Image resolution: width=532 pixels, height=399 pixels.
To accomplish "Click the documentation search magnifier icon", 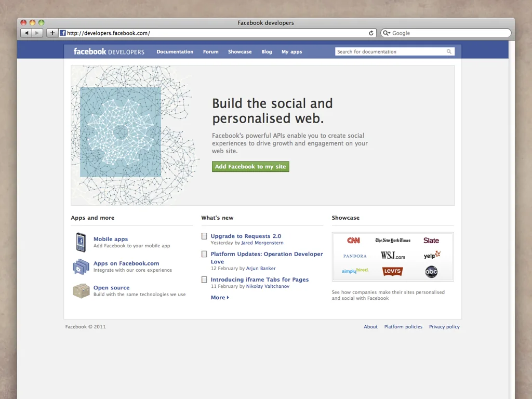I will (x=449, y=51).
